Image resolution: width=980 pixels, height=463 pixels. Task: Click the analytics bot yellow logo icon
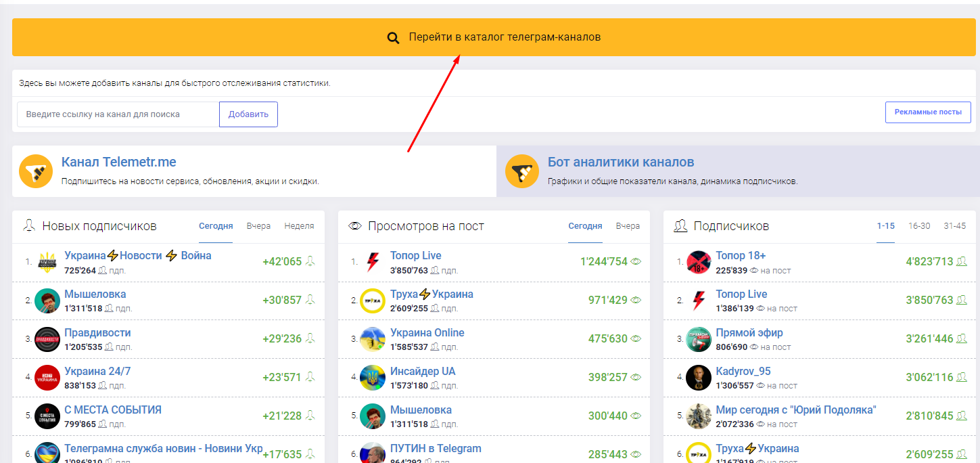coord(522,171)
